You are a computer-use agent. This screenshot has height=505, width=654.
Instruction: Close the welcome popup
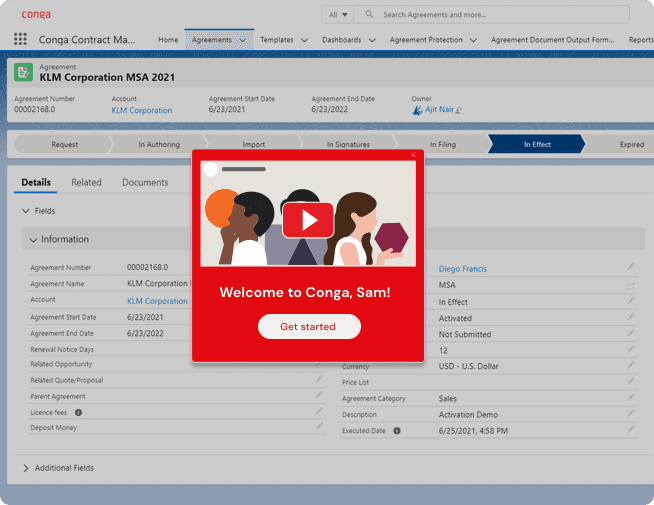click(413, 155)
